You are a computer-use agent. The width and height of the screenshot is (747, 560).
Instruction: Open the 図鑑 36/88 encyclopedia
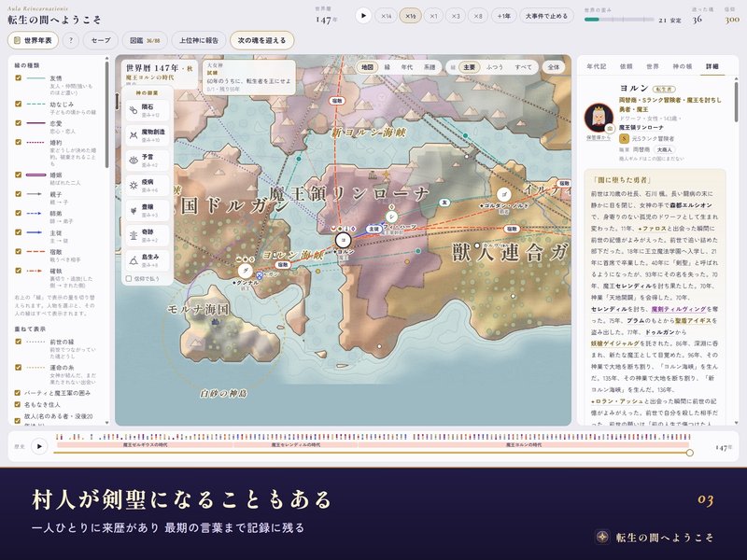[x=145, y=40]
